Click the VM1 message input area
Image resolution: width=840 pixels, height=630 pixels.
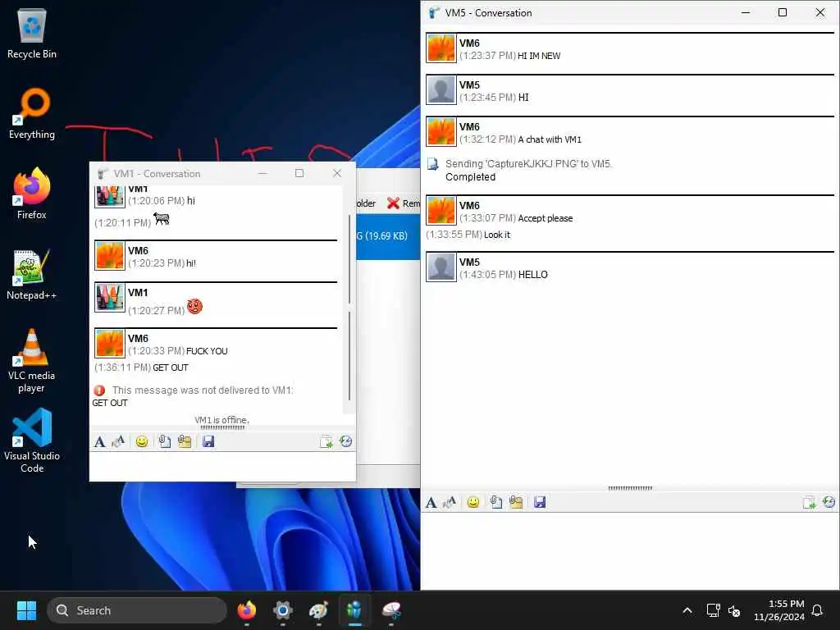tap(222, 466)
